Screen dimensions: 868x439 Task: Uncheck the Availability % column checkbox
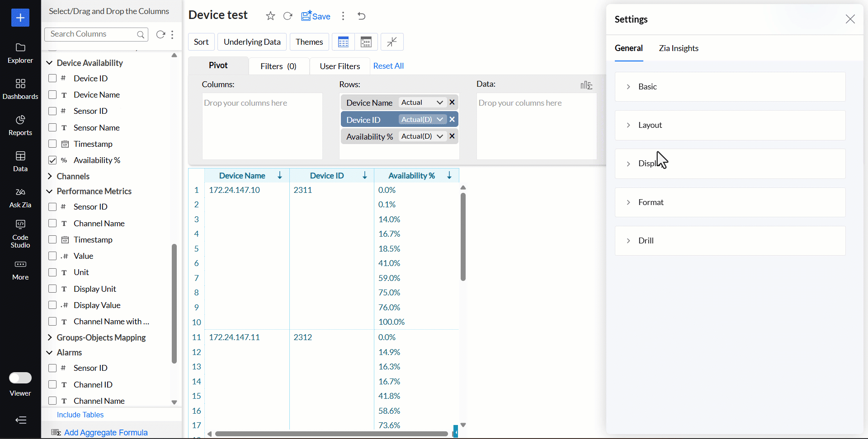point(52,160)
